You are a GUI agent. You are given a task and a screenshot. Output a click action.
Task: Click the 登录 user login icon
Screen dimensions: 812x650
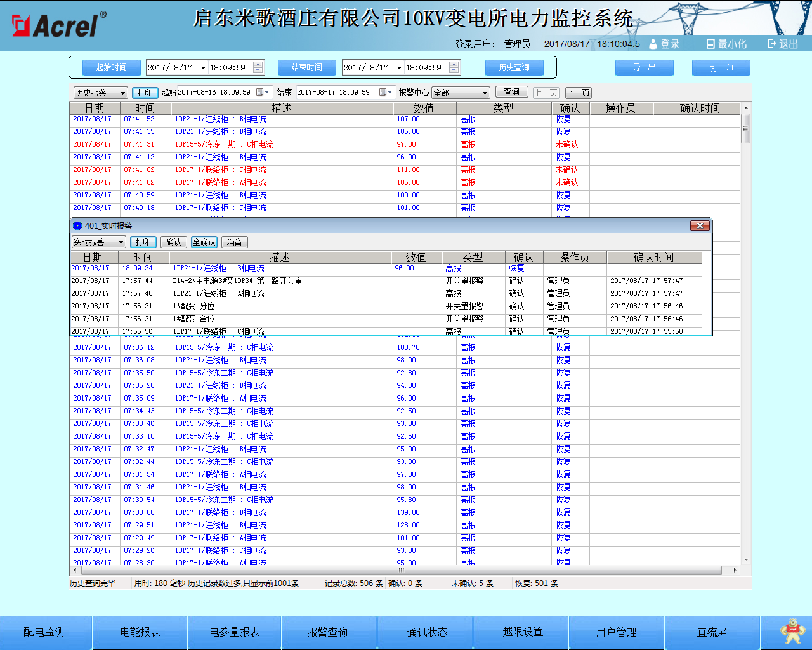[653, 44]
